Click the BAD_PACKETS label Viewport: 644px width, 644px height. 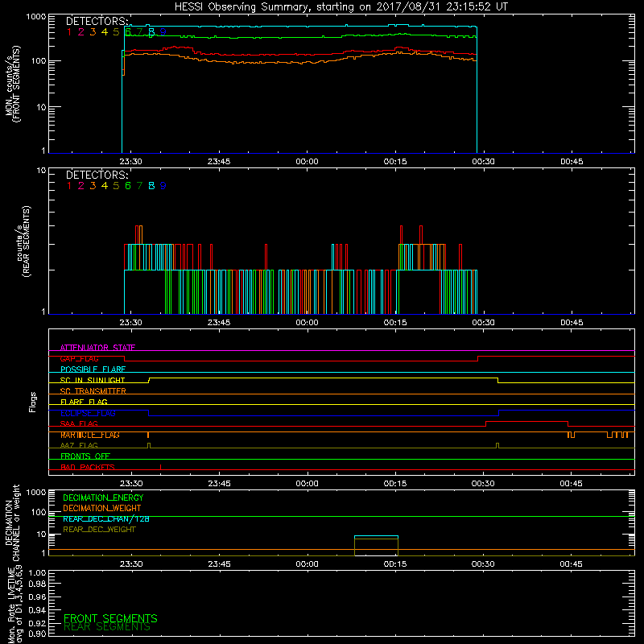(88, 467)
